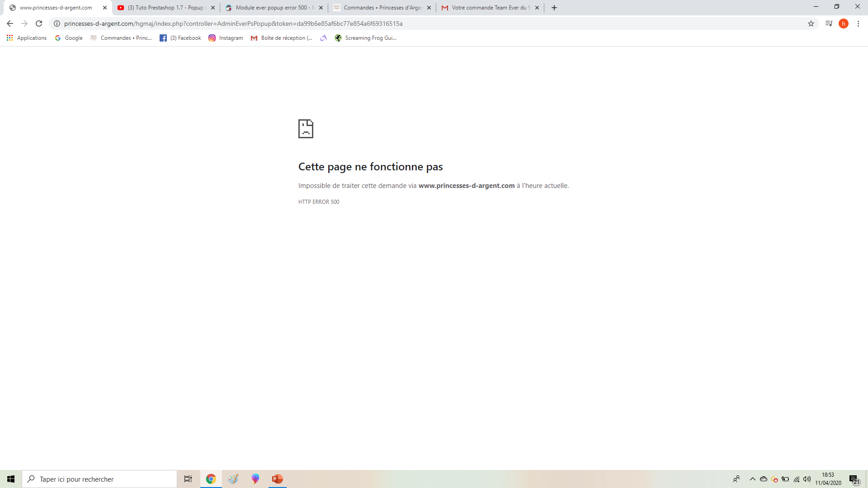
Task: Click Windows search box in taskbar
Action: (x=99, y=479)
